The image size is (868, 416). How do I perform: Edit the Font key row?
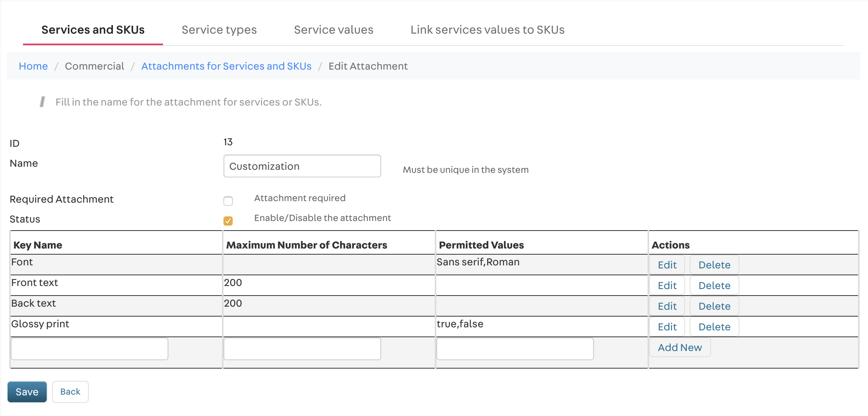667,265
